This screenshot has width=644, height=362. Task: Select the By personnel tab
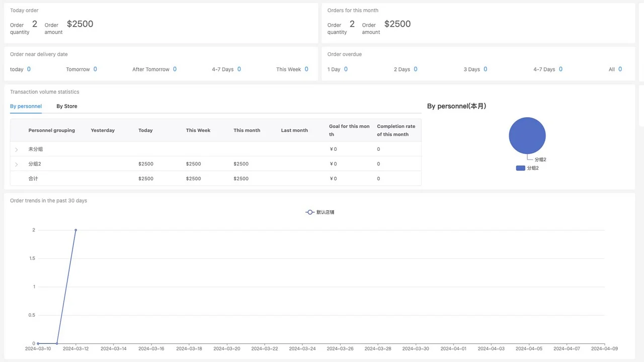coord(26,106)
